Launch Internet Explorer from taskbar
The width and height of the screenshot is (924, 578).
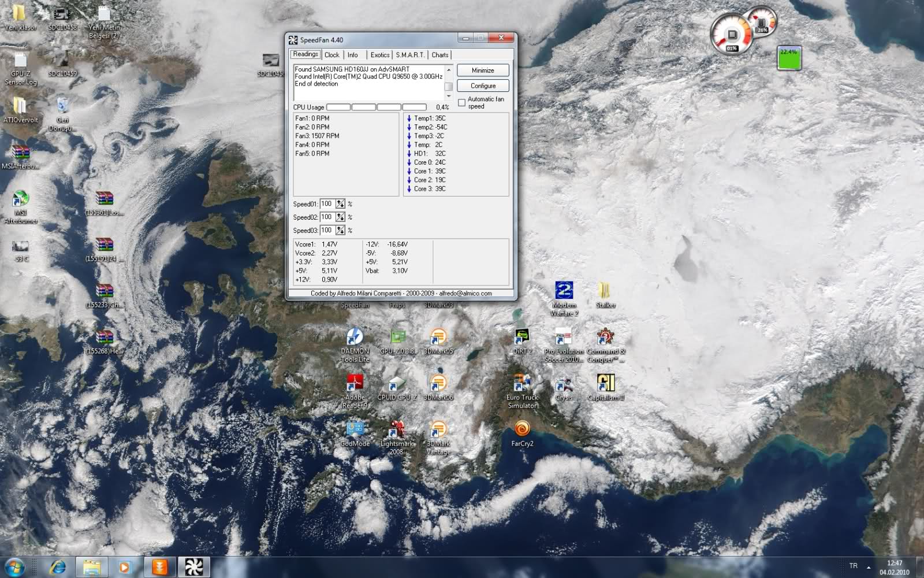(57, 567)
